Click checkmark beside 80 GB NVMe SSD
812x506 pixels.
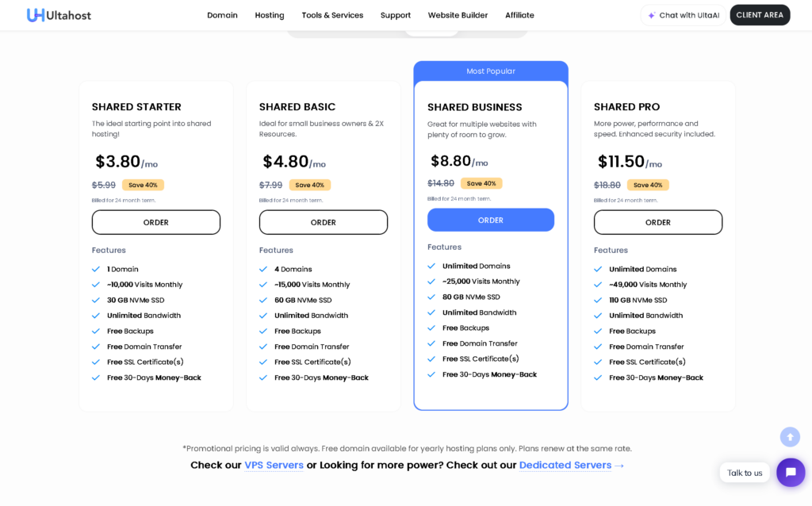(x=431, y=297)
